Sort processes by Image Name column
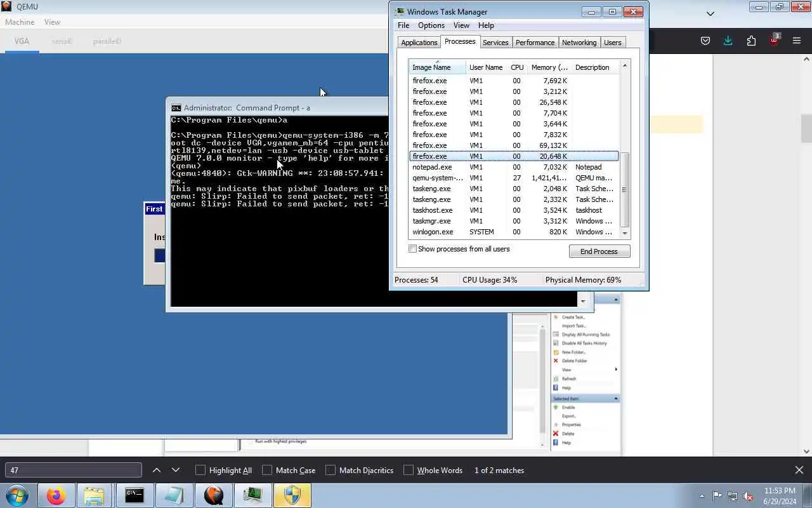Viewport: 812px width, 508px height. 437,67
